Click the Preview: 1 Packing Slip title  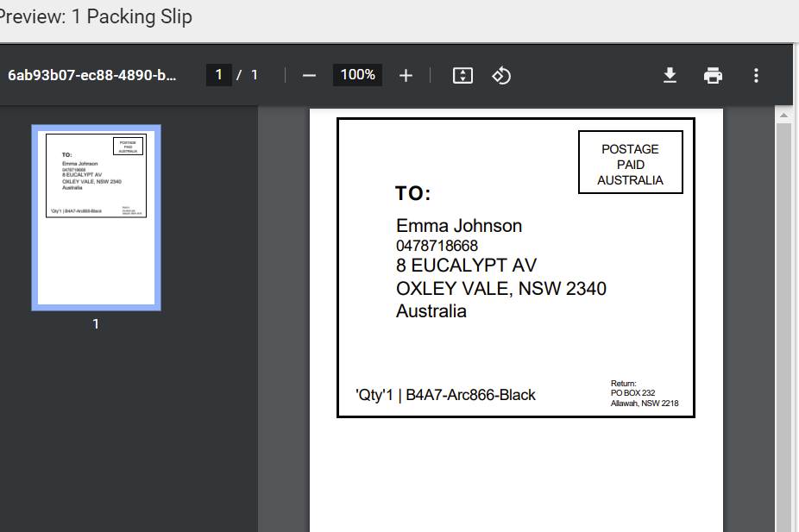(x=97, y=17)
